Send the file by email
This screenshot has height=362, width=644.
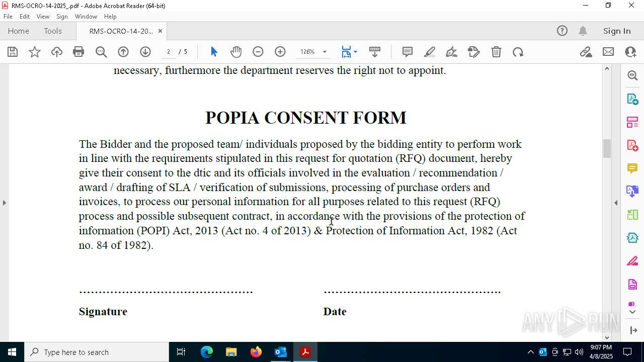(608, 52)
